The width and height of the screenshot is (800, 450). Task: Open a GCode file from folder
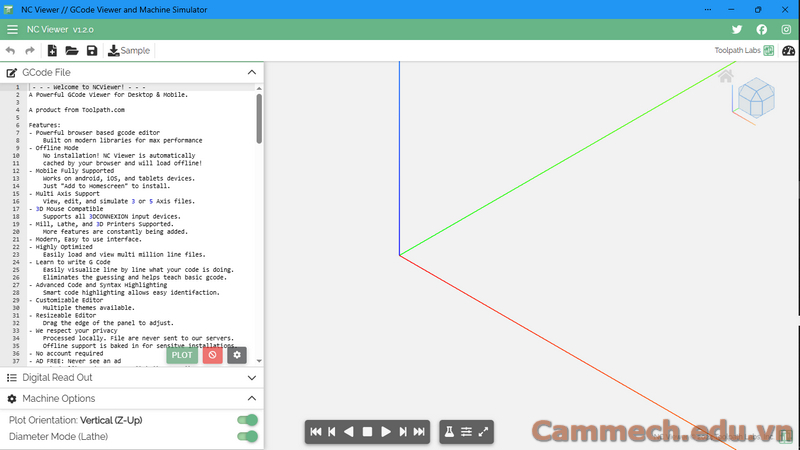(72, 51)
